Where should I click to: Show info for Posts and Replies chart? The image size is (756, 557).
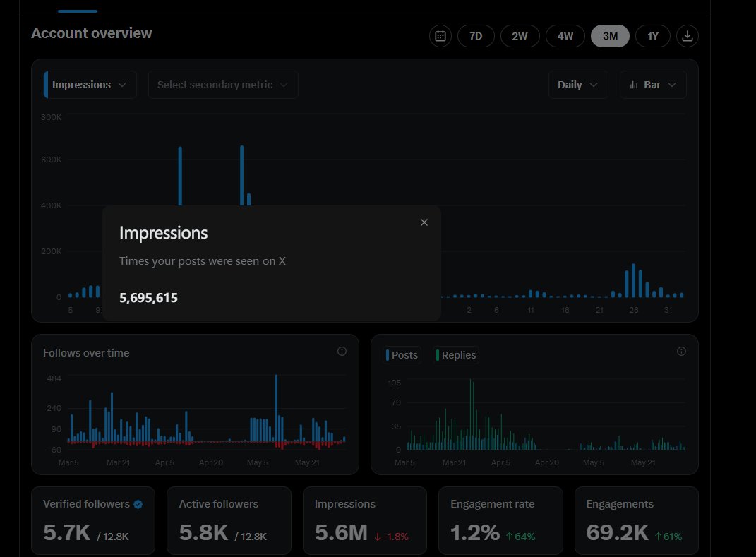[x=681, y=352]
